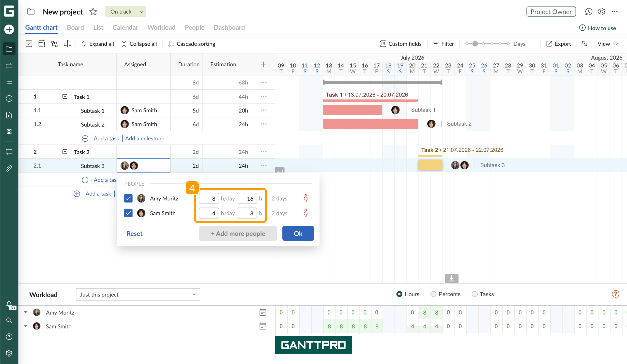
Task: Open the Custom fields option
Action: [x=401, y=44]
